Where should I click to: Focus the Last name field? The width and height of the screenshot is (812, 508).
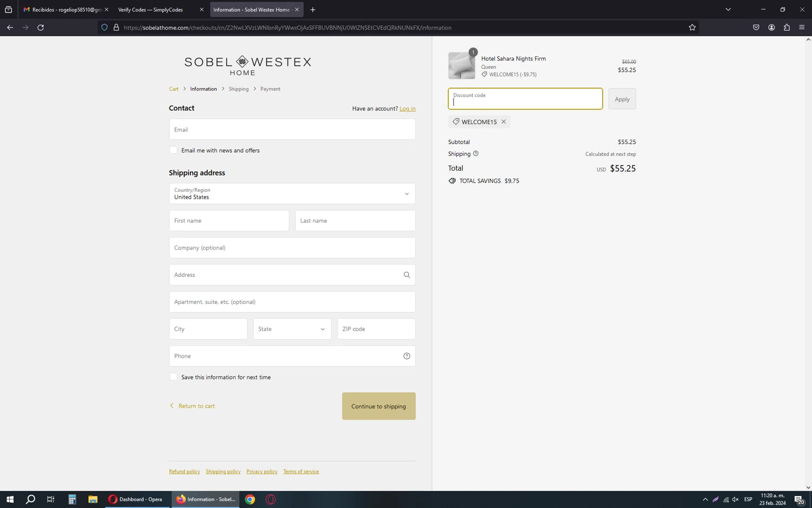click(x=355, y=221)
